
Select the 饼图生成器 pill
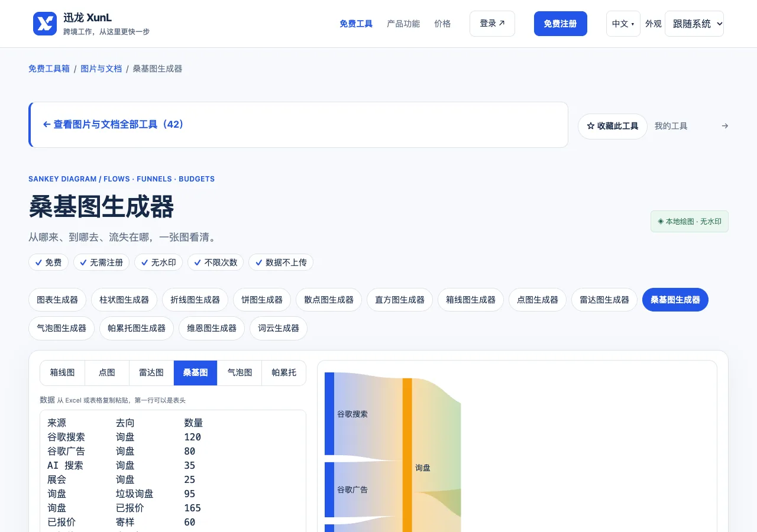(262, 300)
